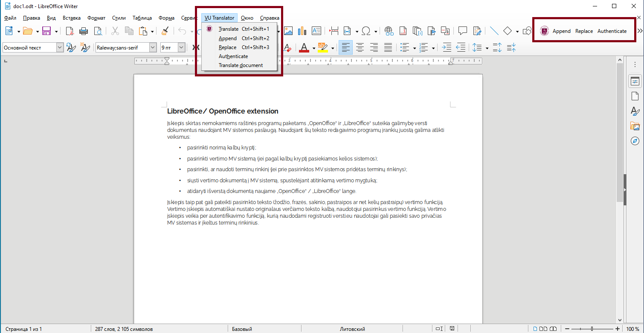
Task: Expand the font name dropdown
Action: (x=153, y=47)
